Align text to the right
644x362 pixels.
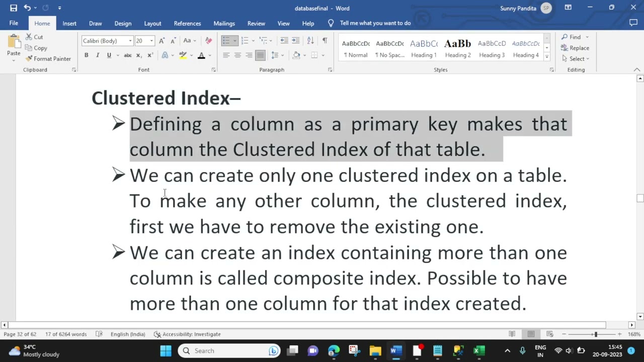point(249,55)
